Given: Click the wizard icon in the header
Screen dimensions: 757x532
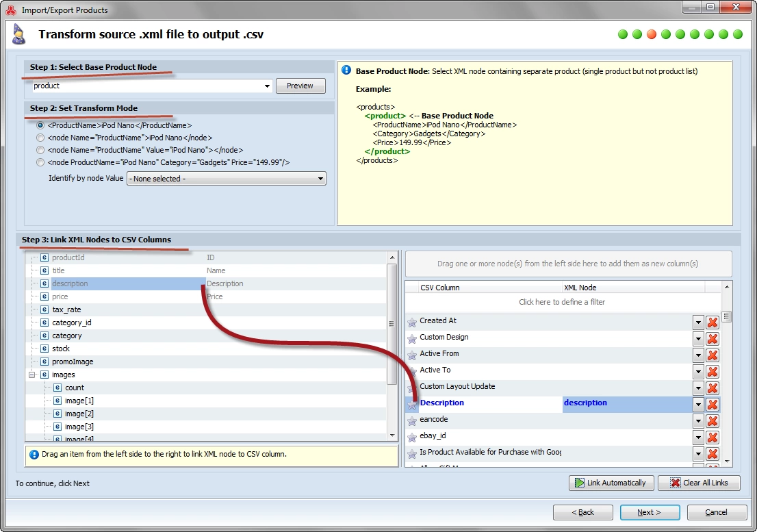Looking at the screenshot, I should [x=18, y=34].
